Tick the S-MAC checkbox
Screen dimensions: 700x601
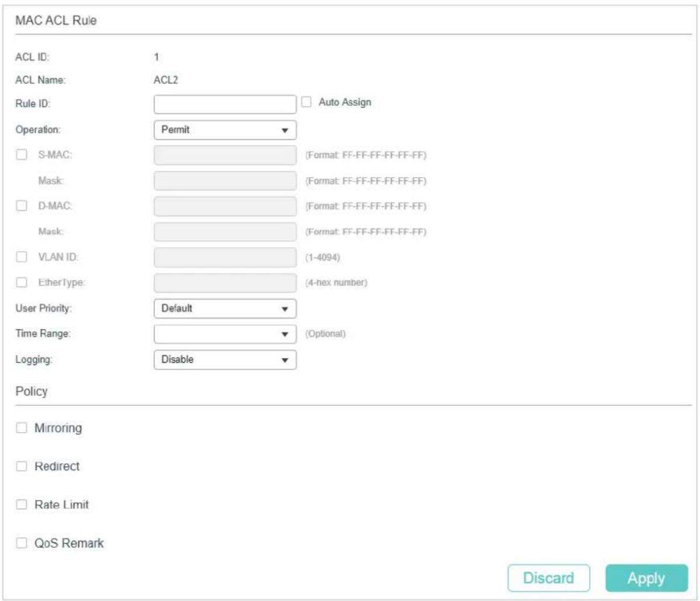pos(22,155)
